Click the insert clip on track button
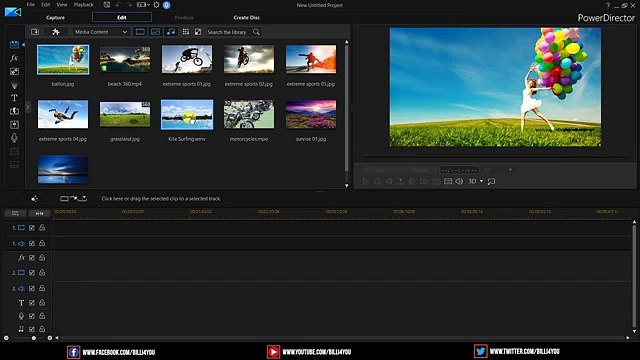The height and width of the screenshot is (360, 640). tap(73, 198)
